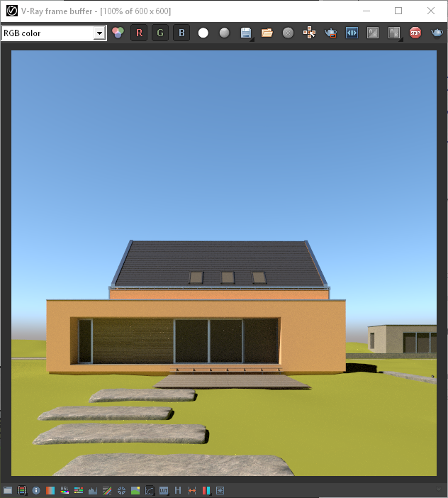Toggle exposure correction aperture icon
Image resolution: width=448 pixels, height=498 pixels.
[121, 490]
